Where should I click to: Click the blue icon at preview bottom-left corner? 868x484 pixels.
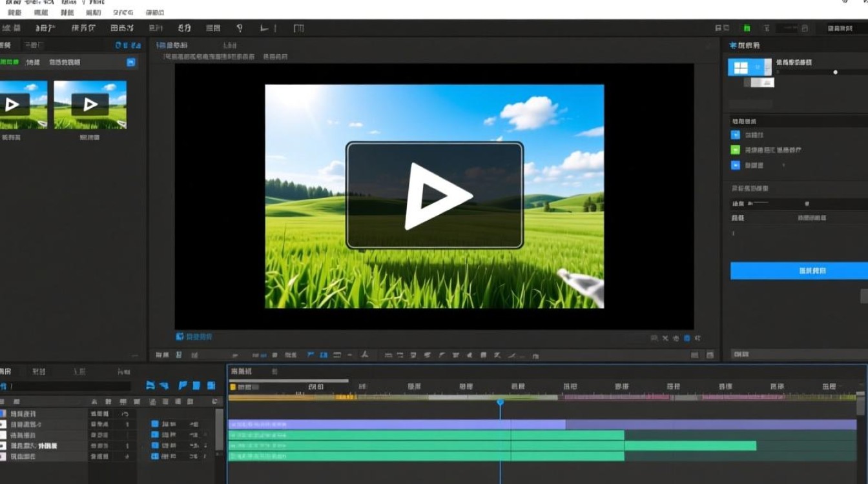(x=180, y=337)
